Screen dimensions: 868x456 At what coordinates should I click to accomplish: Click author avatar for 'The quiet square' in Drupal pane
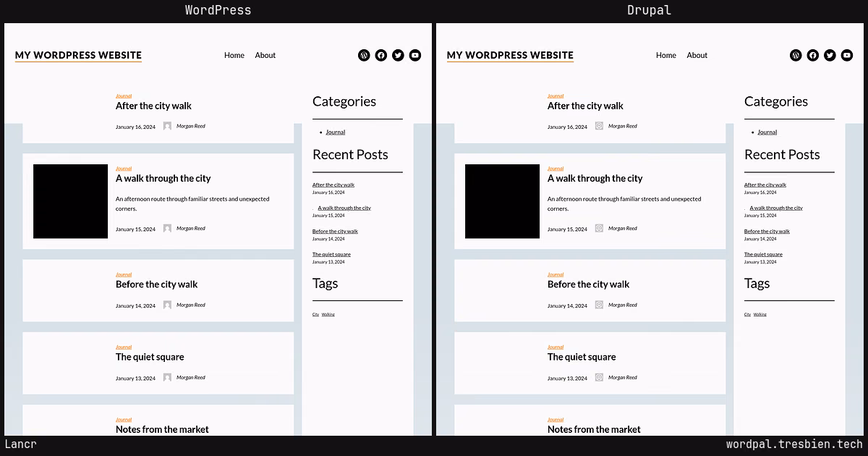[599, 377]
